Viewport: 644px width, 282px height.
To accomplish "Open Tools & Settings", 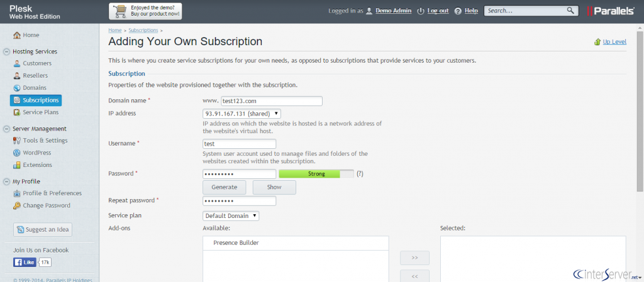I will [45, 141].
